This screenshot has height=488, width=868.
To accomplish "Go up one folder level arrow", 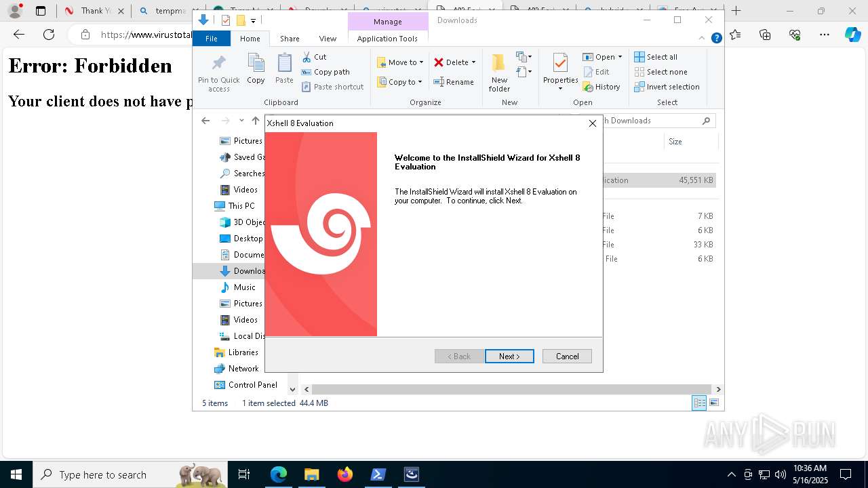I will tap(256, 121).
